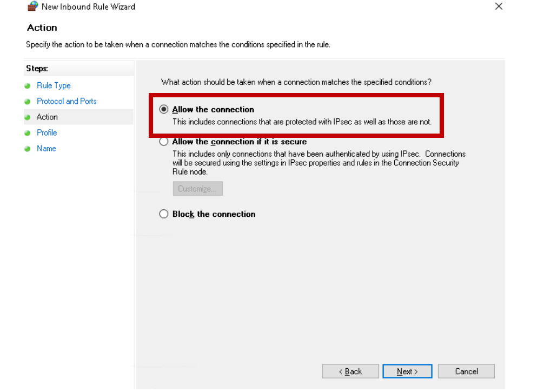Image resolution: width=544 pixels, height=392 pixels.
Task: Choose Allow the connection if it is secure
Action: (x=164, y=142)
